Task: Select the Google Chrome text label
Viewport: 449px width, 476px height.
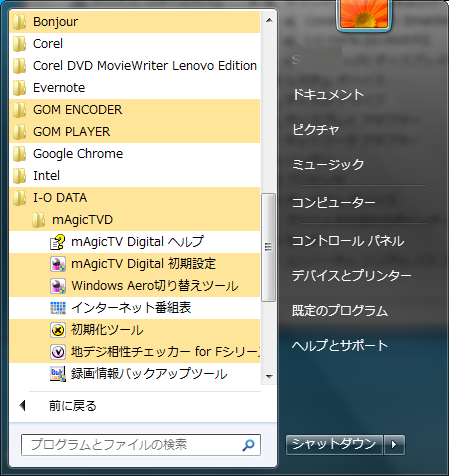Action: click(78, 154)
